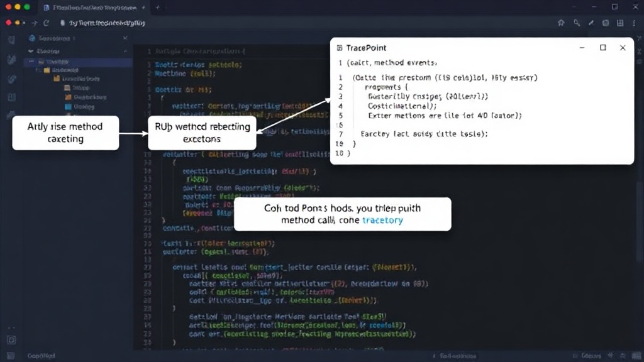Screen dimensions: 644x362
Task: Click the list icon at the status bar's left end
Action: coord(11,356)
